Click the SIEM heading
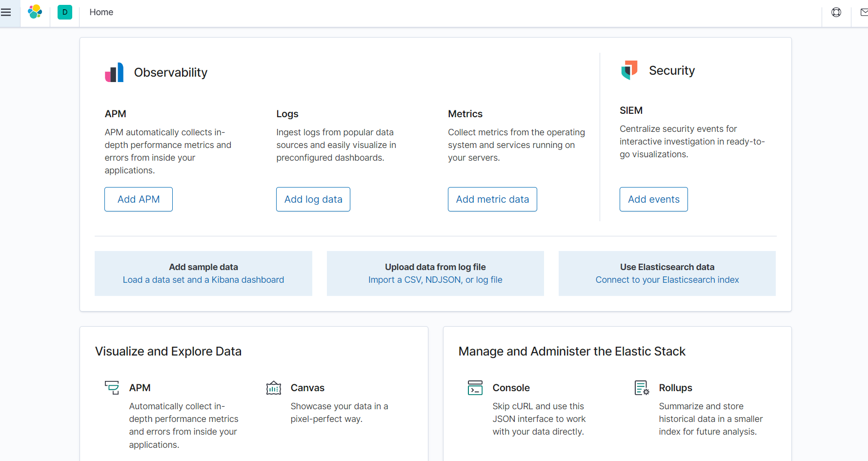Viewport: 868px width, 461px height. 631,110
